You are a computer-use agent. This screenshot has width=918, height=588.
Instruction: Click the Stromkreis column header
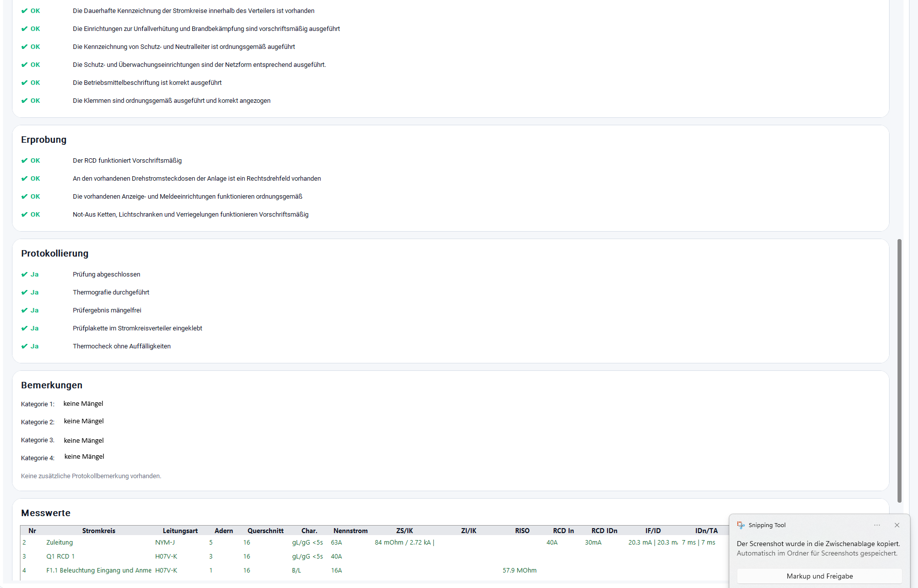pyautogui.click(x=98, y=531)
